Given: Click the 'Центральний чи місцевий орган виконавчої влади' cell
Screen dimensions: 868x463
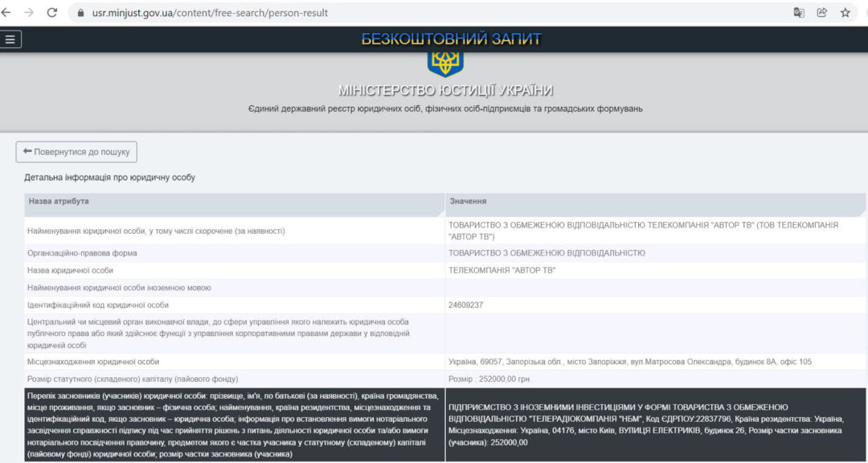Looking at the screenshot, I should point(235,334).
